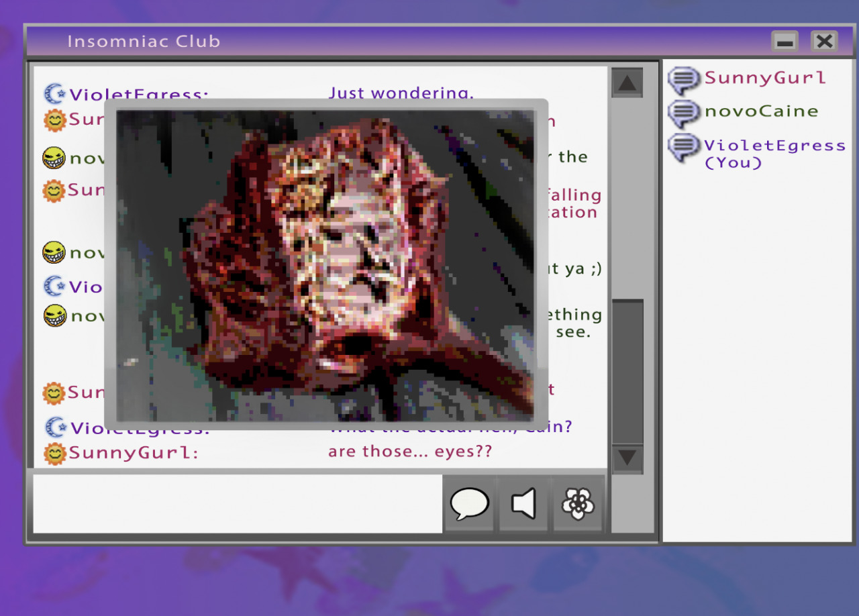
Task: Click the speech bubble send icon
Action: click(x=469, y=503)
